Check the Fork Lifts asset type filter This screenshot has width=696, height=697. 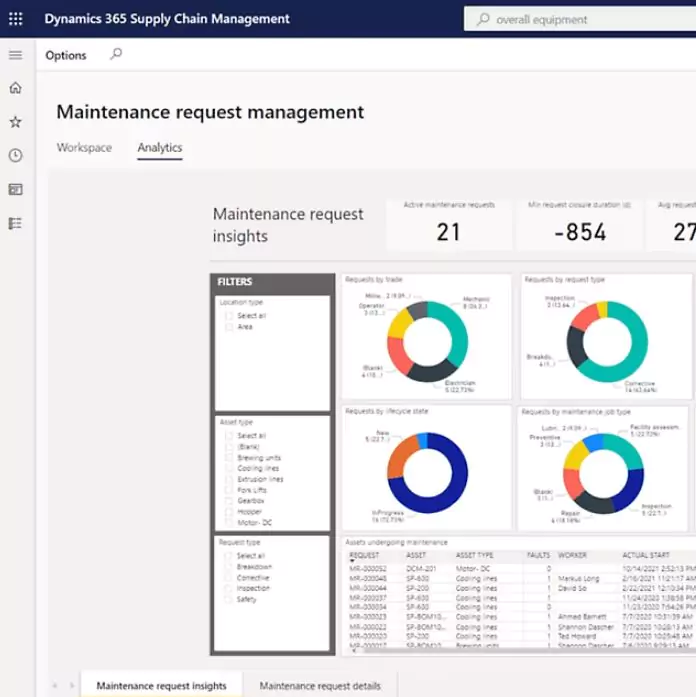pos(229,490)
